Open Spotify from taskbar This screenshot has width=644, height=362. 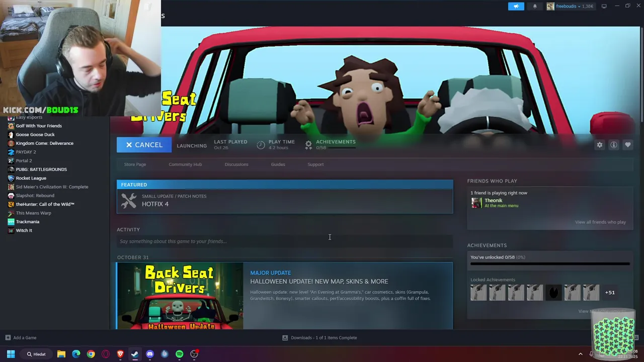click(x=180, y=354)
